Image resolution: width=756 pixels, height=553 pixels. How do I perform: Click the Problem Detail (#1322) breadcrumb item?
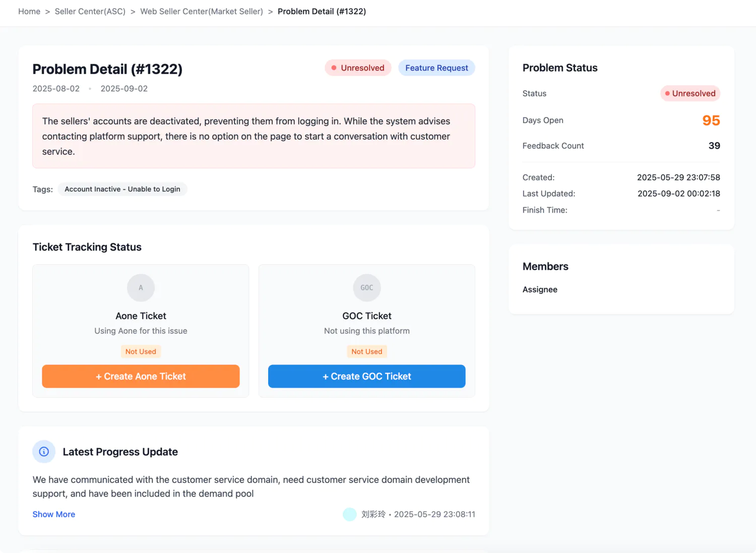(322, 11)
